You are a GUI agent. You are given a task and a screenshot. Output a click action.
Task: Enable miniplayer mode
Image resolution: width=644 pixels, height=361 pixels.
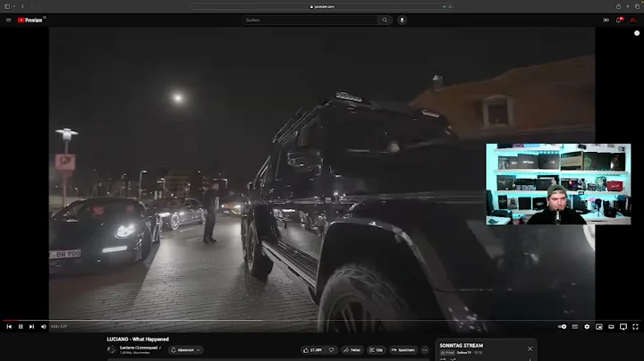coord(599,326)
